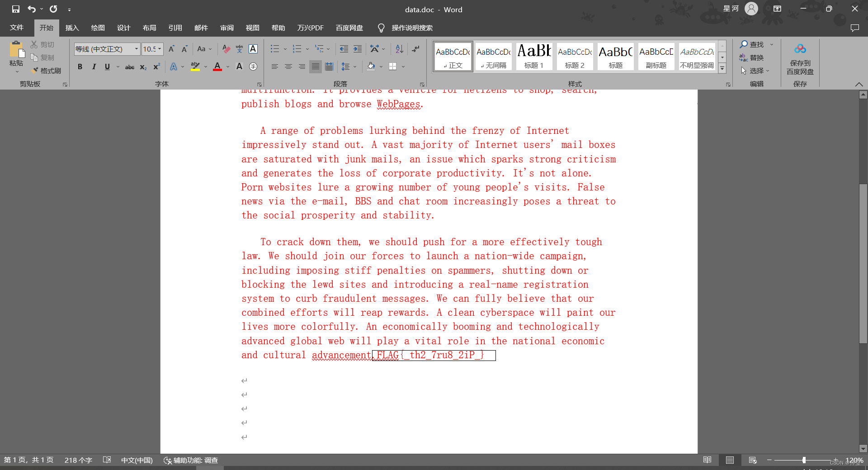Open the 文件 (File) tab

point(17,28)
